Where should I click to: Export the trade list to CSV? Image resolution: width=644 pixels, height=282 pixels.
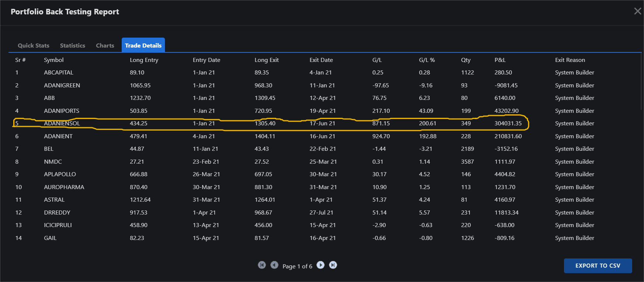point(598,265)
